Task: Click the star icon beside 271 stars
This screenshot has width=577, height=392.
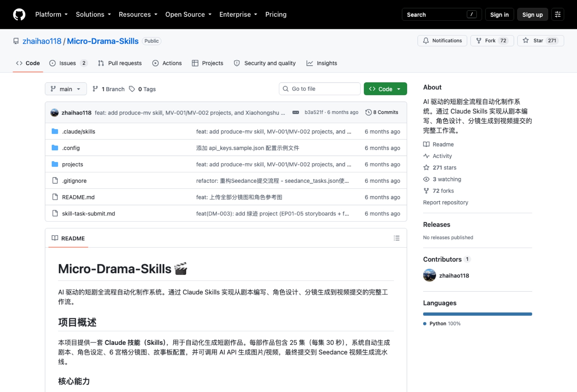Action: (x=426, y=167)
